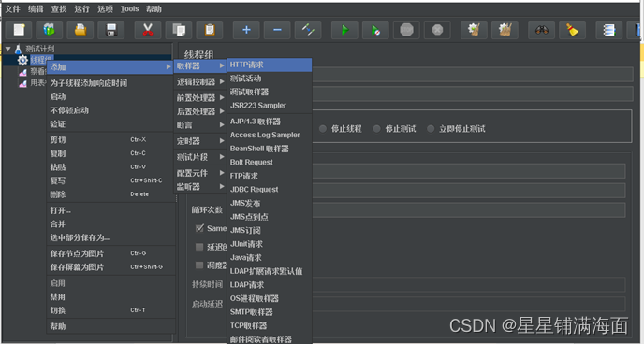Click the Reset search broom icon

coord(573,30)
